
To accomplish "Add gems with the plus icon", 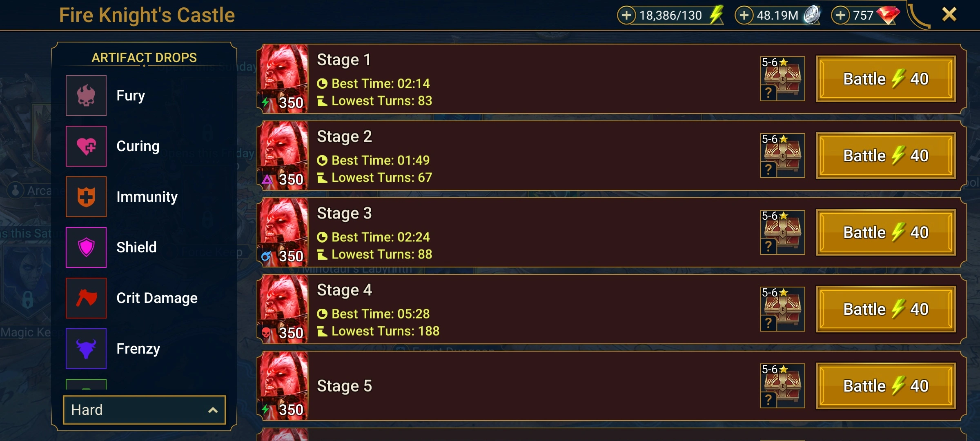I will tap(840, 16).
